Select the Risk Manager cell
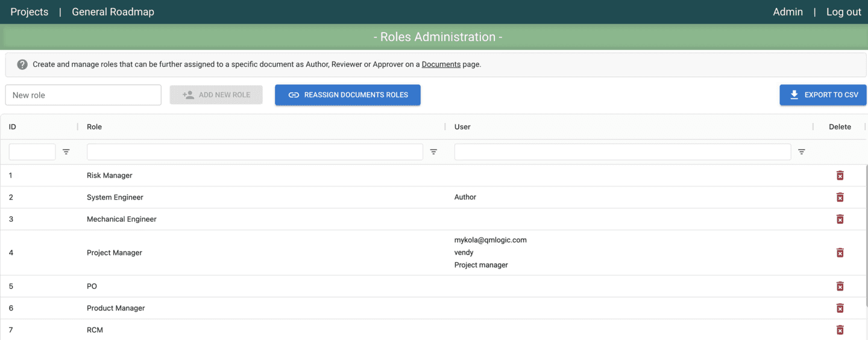The width and height of the screenshot is (868, 340). pyautogui.click(x=110, y=175)
